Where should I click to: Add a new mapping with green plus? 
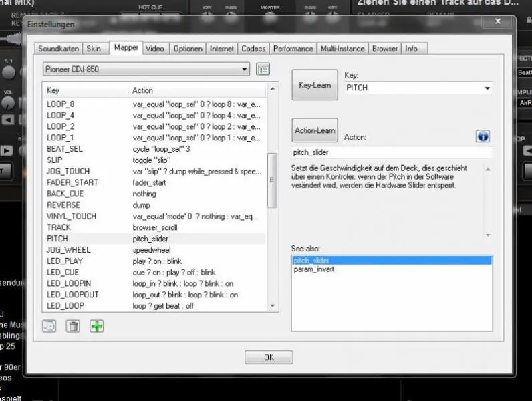pyautogui.click(x=97, y=326)
